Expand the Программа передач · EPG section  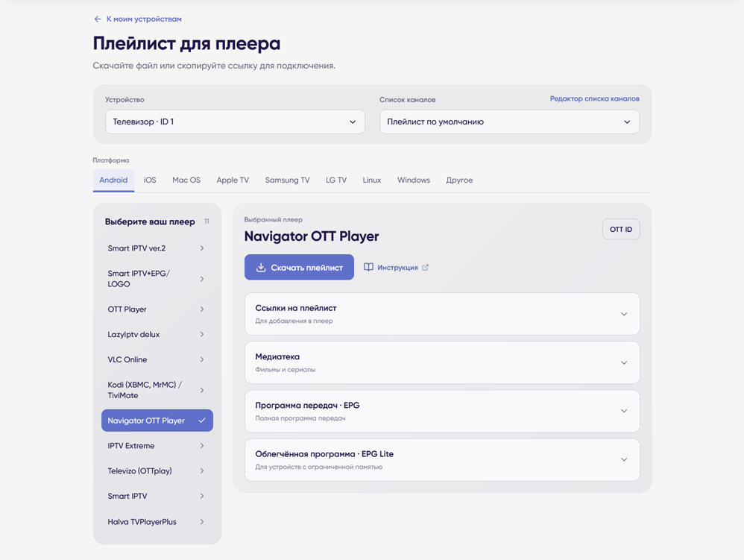click(x=442, y=411)
